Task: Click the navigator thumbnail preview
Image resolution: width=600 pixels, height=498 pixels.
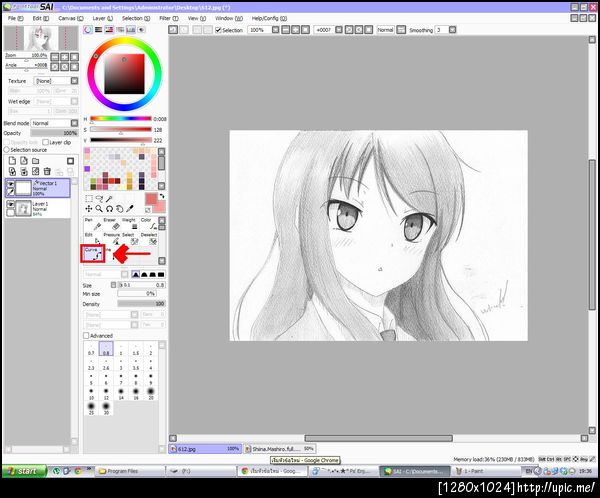Action: point(41,38)
